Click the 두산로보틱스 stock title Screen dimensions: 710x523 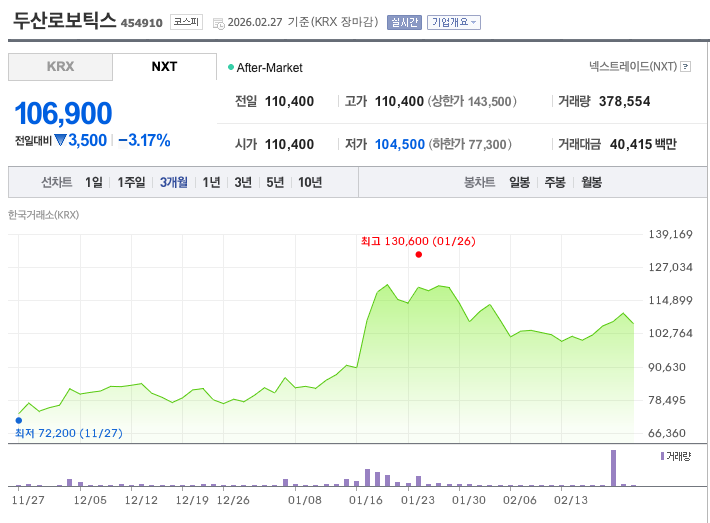64,20
